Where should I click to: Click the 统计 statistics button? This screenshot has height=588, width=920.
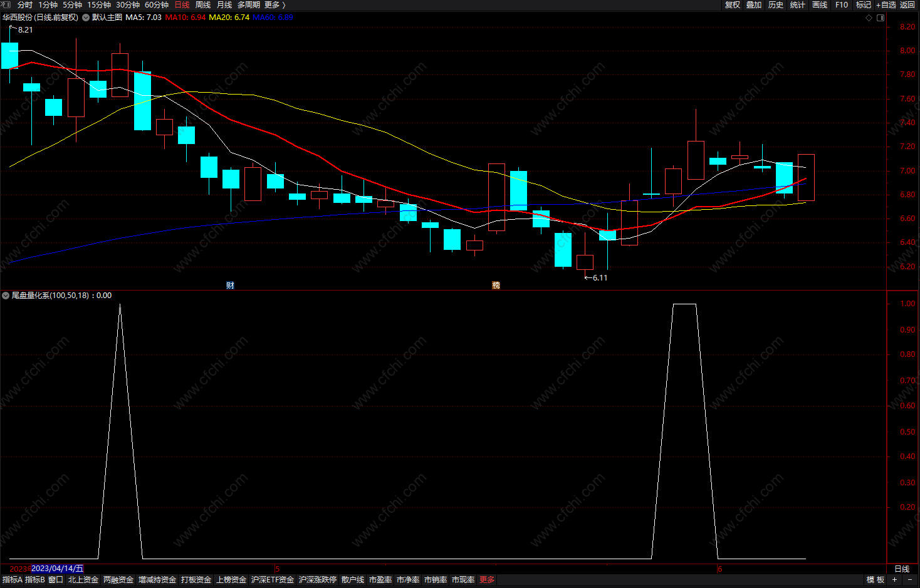pyautogui.click(x=798, y=5)
